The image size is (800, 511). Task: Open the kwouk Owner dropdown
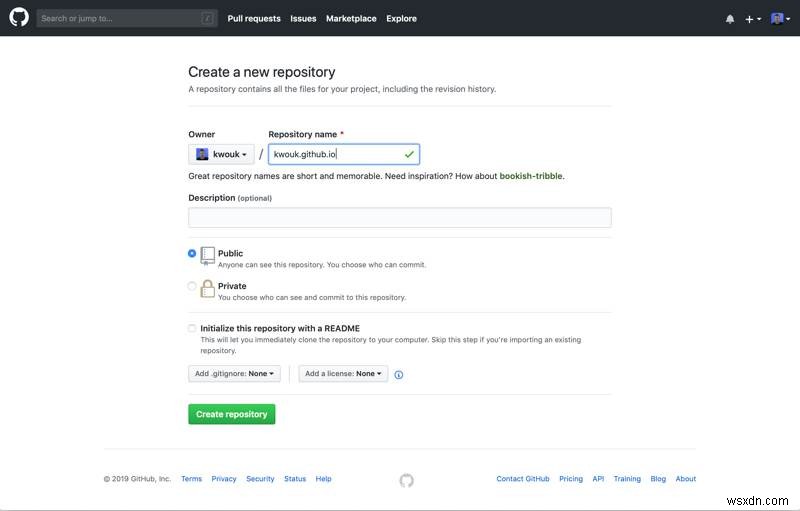[221, 154]
